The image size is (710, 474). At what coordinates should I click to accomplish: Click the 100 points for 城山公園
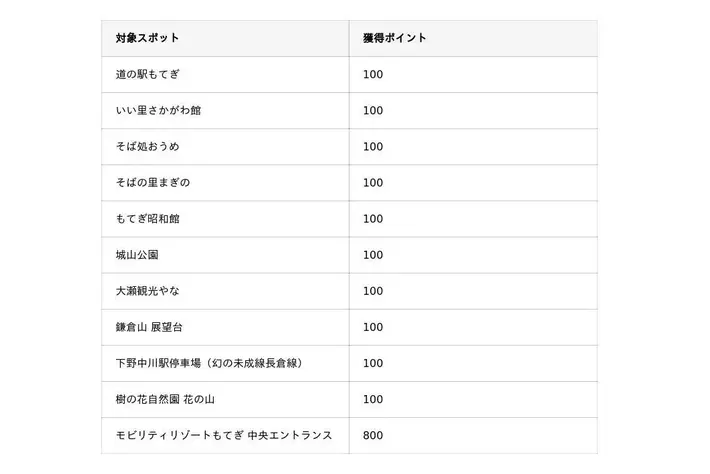(x=373, y=255)
